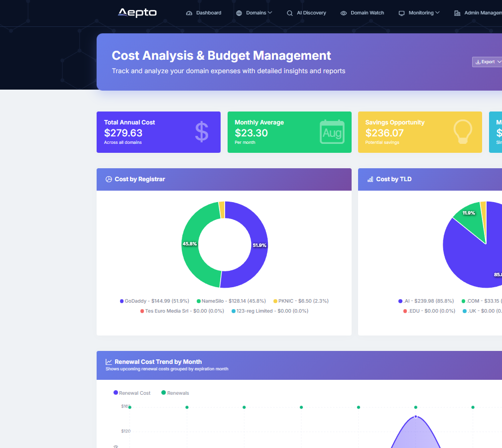Click the pie chart icon beside Cost by Registrar
The width and height of the screenshot is (502, 448).
click(x=109, y=179)
